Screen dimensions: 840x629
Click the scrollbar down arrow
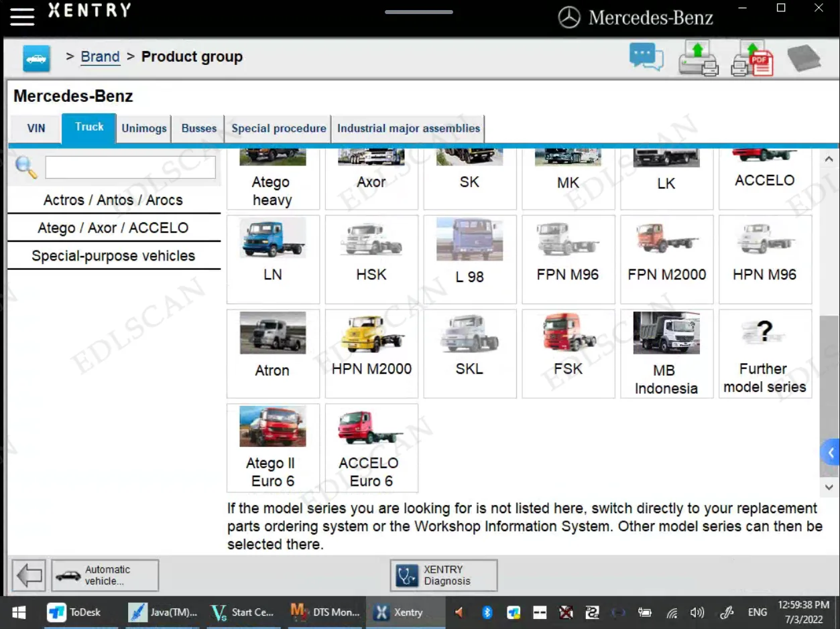click(x=829, y=487)
